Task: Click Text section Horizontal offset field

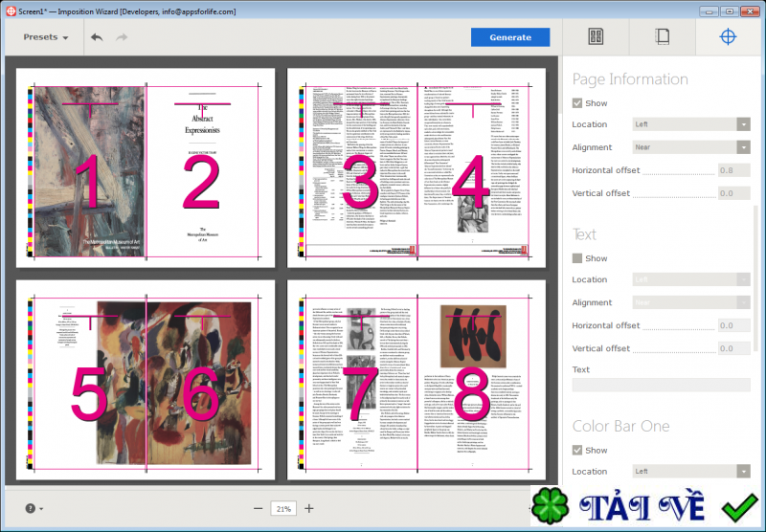Action: [733, 325]
